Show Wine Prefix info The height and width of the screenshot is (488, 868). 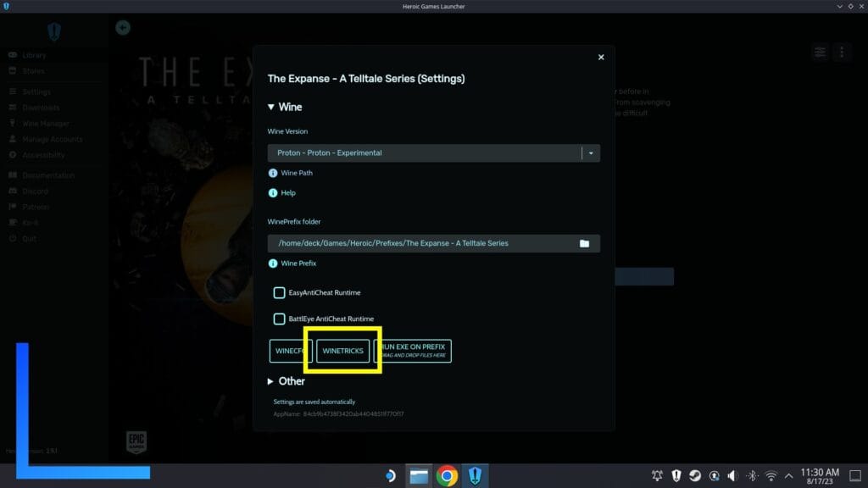292,263
